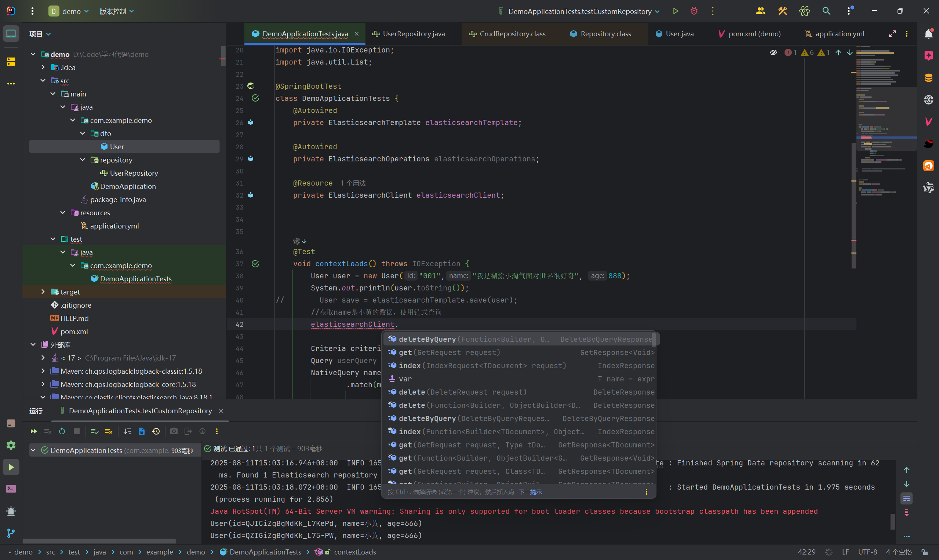Image resolution: width=939 pixels, height=560 pixels.
Task: Toggle soft-wrap in console output
Action: [907, 498]
